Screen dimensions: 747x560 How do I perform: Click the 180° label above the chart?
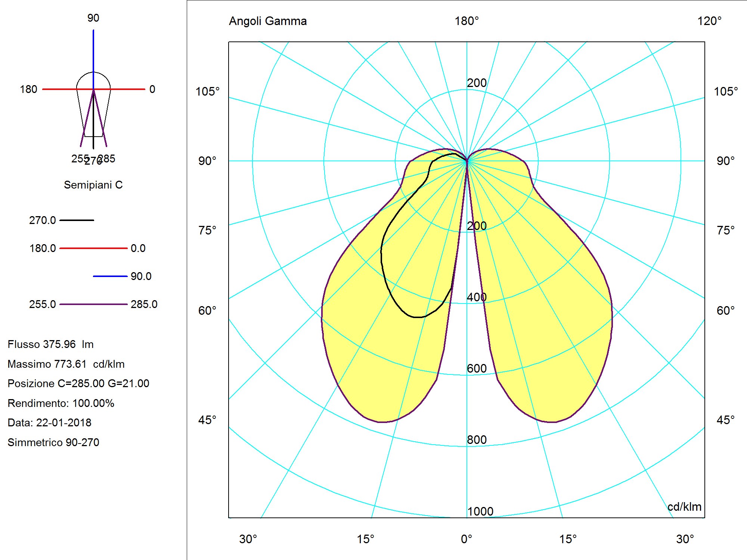[467, 21]
